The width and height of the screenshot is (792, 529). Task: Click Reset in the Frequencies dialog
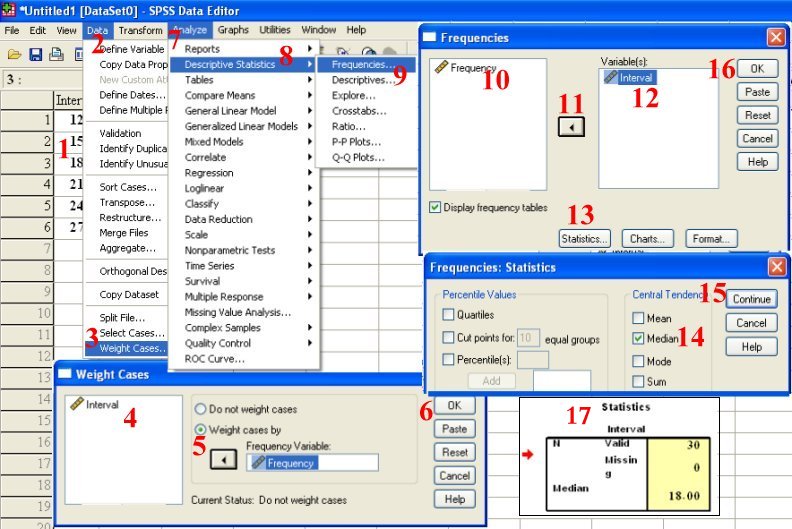(757, 115)
